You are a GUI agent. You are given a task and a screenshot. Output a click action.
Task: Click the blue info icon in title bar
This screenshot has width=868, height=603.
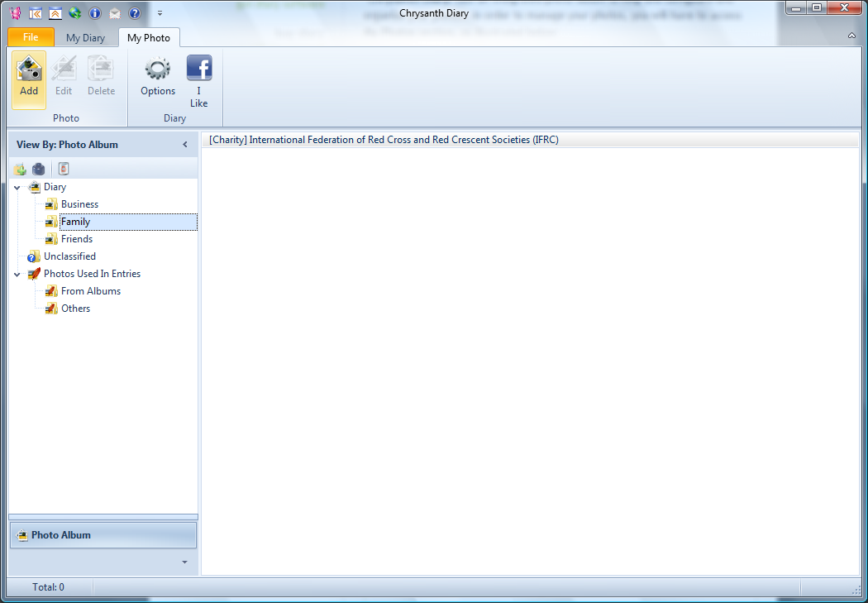94,13
